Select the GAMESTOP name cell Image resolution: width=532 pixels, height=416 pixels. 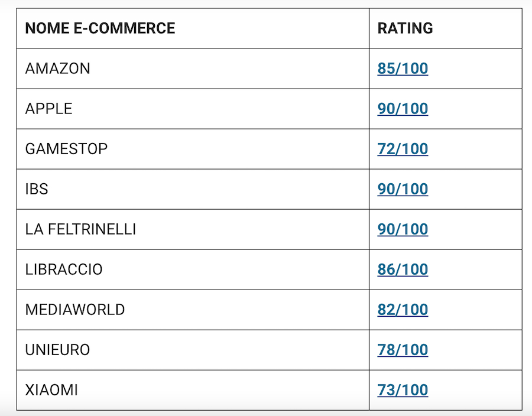pos(66,149)
